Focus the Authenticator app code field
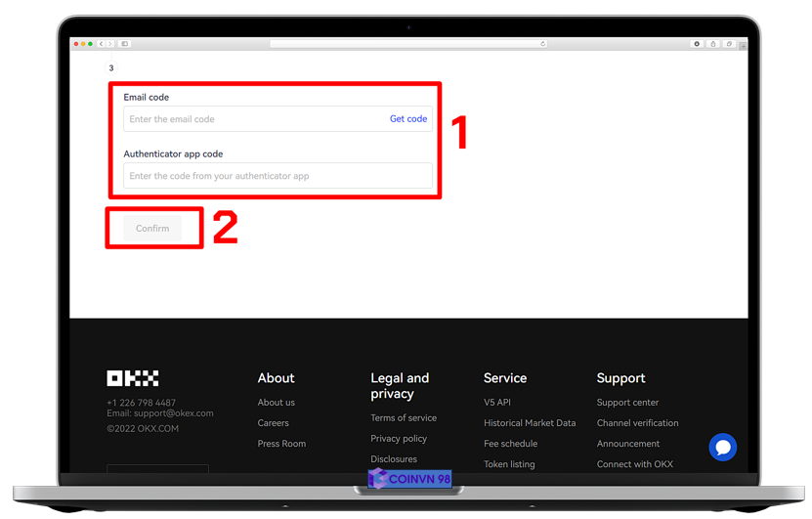Screen dimensions: 812x519 (x=278, y=176)
